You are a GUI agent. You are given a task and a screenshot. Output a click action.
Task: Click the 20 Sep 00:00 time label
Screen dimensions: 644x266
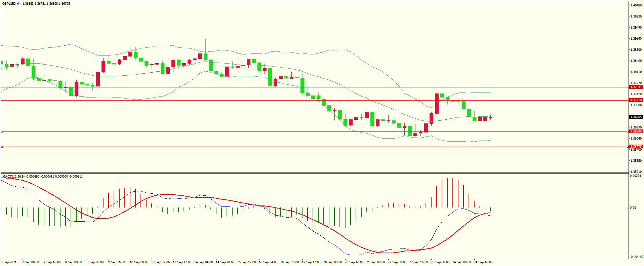332,262
